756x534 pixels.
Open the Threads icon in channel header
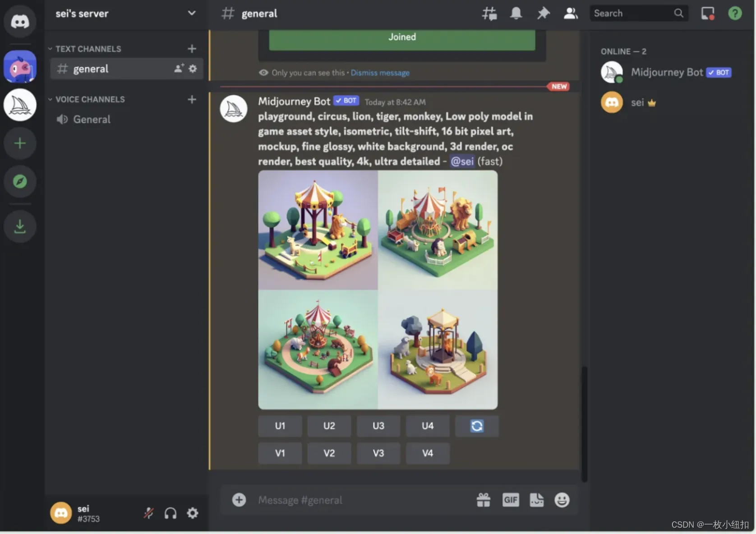point(489,14)
